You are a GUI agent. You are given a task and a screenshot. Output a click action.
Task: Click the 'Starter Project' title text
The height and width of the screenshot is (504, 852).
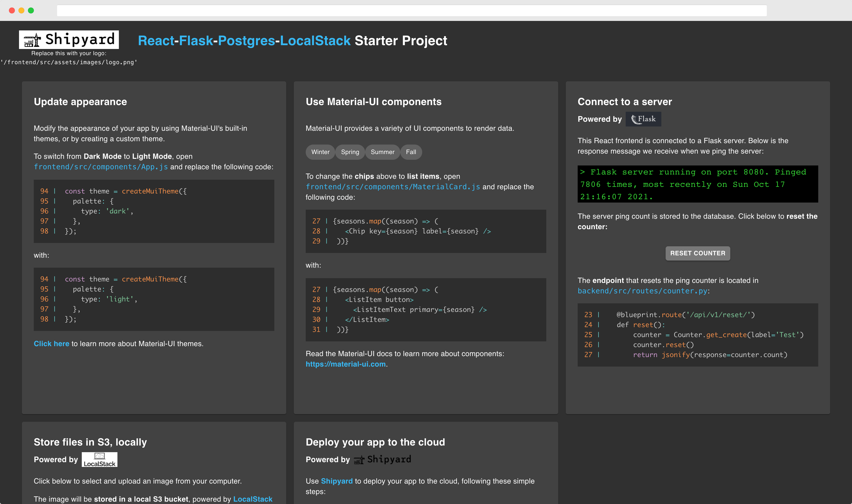(x=401, y=41)
